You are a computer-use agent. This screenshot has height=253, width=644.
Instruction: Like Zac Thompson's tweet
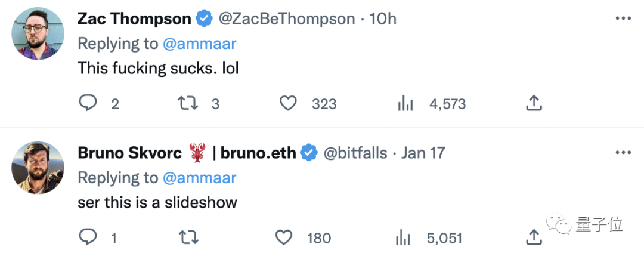[289, 104]
